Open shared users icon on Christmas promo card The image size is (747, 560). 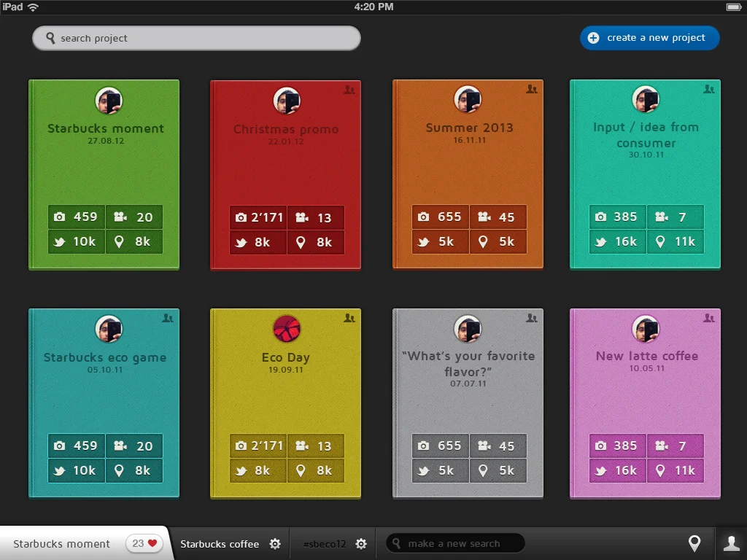click(x=349, y=90)
